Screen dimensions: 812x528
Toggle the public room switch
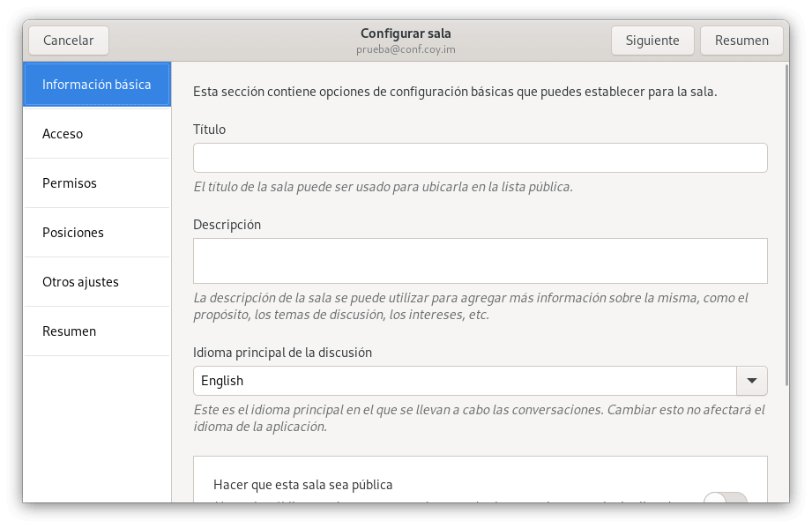coord(725,498)
